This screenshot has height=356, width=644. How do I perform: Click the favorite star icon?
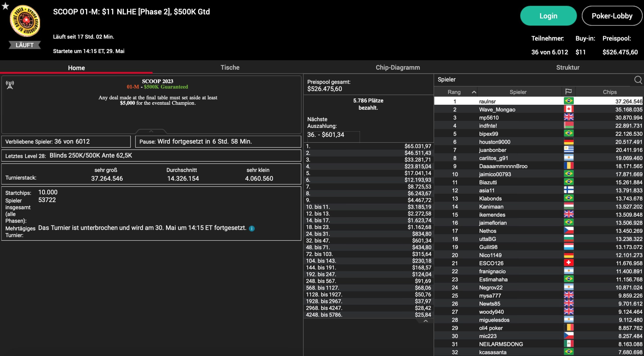[5, 6]
